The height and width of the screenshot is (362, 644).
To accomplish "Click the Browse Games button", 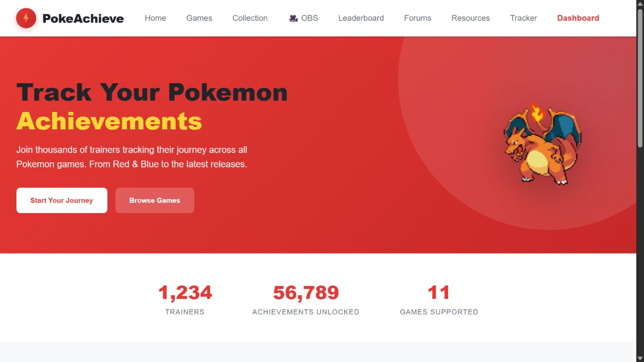I will [155, 200].
